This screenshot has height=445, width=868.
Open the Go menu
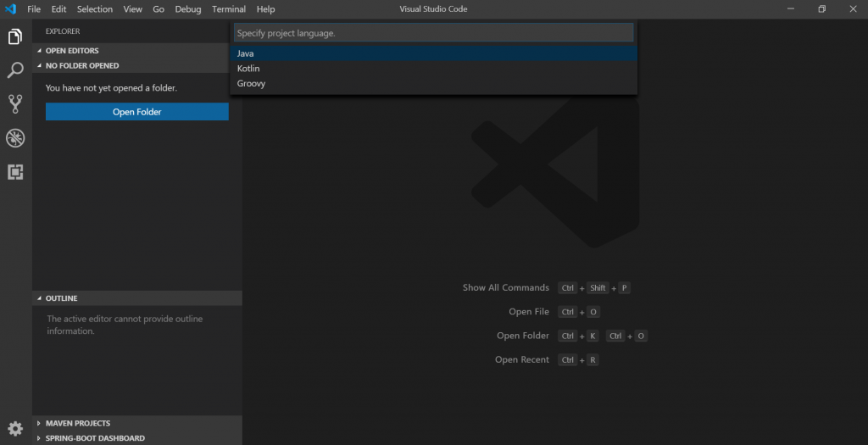click(x=159, y=8)
